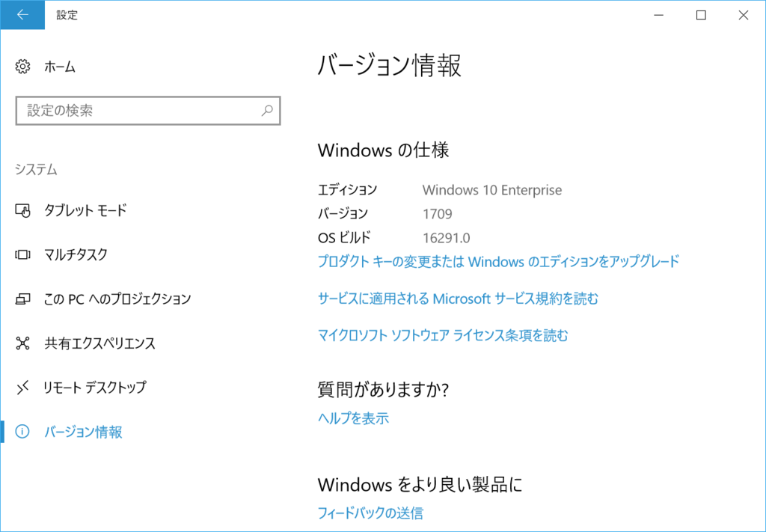Click the 設定 window title text

coord(67,15)
